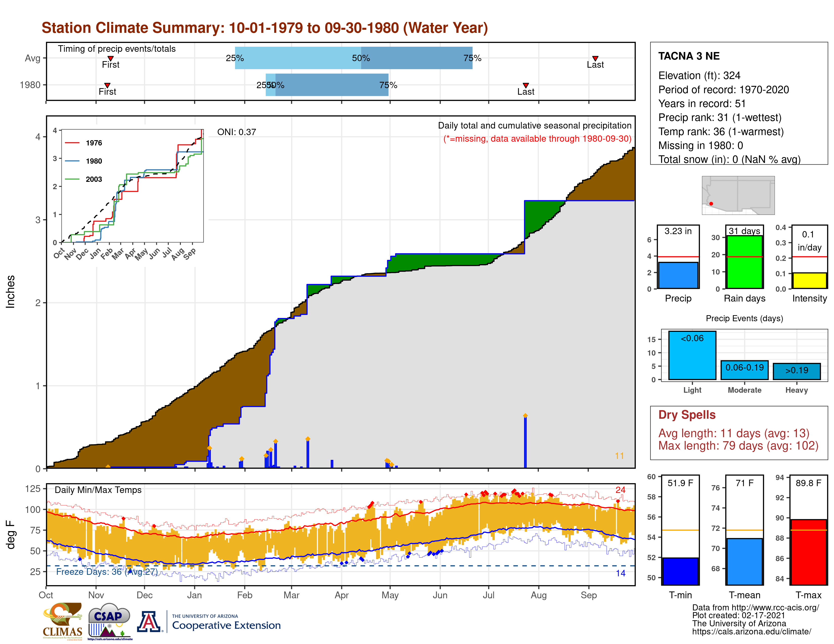Click the Precip Events (days) heading
Viewport: 834px width, 644px height.
[x=744, y=318]
